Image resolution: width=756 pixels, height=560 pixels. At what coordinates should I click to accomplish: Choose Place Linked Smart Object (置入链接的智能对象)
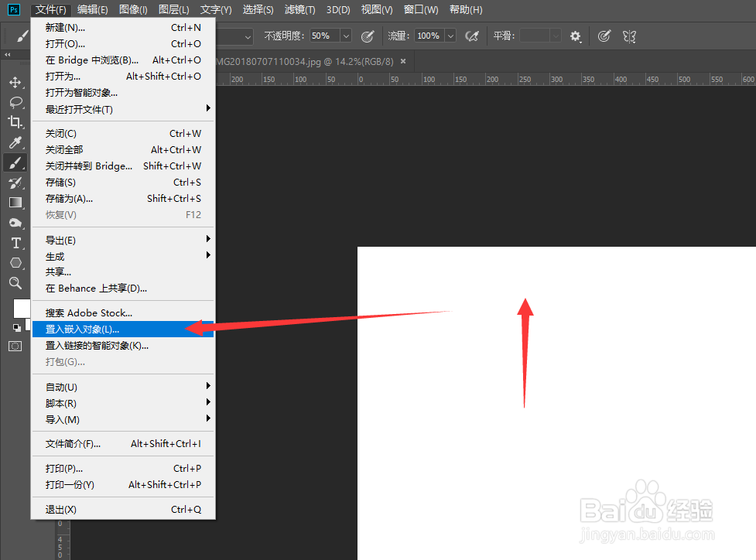point(123,346)
